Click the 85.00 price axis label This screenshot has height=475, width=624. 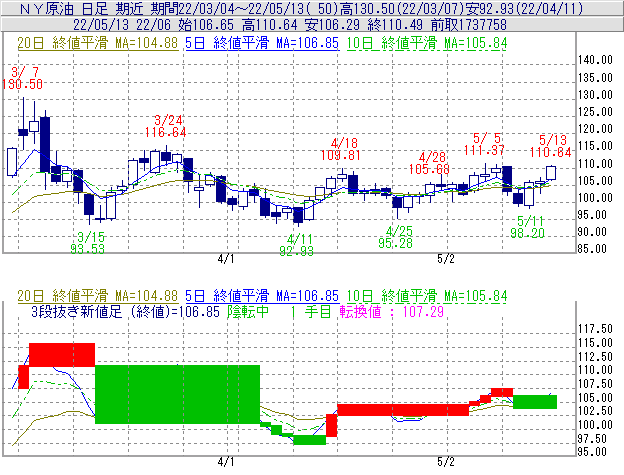(x=592, y=249)
